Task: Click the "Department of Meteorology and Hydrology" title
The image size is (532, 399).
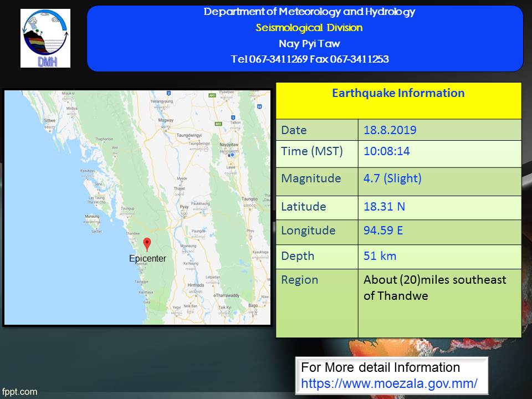Action: point(309,12)
